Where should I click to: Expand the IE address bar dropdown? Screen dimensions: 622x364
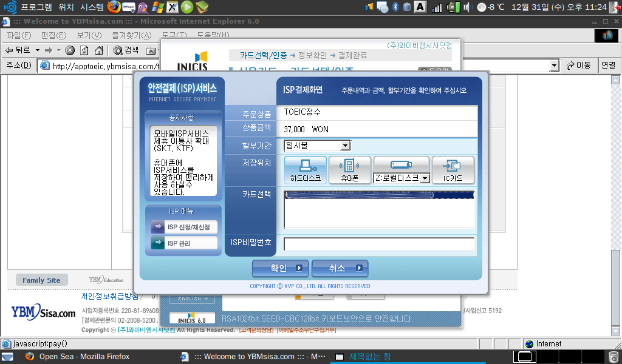pyautogui.click(x=554, y=66)
